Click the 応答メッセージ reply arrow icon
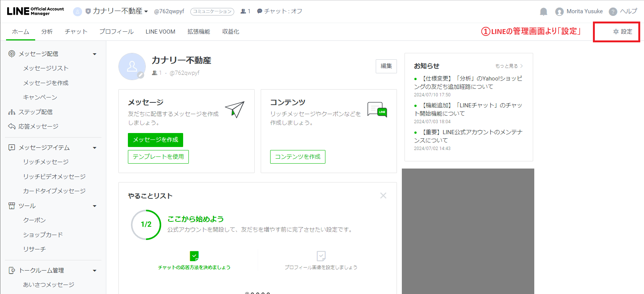This screenshot has width=644, height=294. 12,126
